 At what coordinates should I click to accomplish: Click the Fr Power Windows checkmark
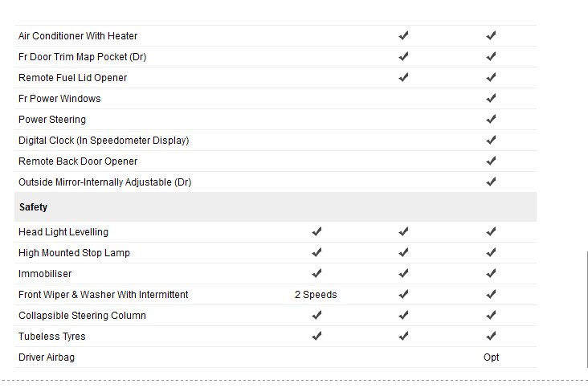coord(492,99)
